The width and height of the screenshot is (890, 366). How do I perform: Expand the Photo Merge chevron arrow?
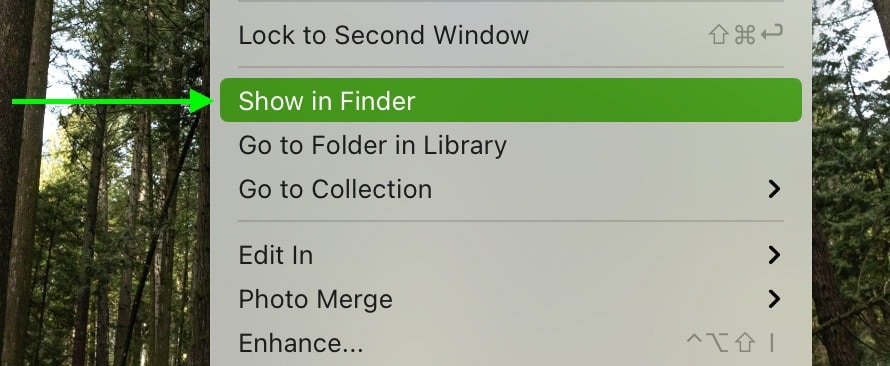[774, 299]
